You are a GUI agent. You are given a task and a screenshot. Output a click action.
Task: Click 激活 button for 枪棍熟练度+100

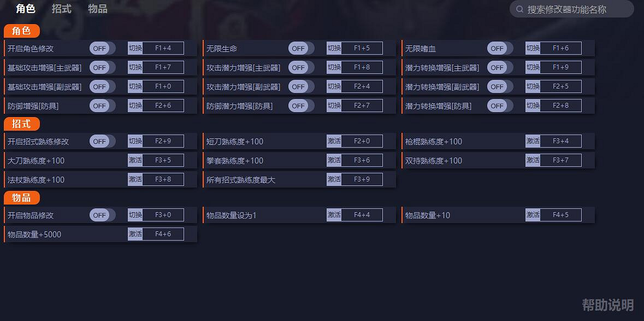[x=533, y=141]
